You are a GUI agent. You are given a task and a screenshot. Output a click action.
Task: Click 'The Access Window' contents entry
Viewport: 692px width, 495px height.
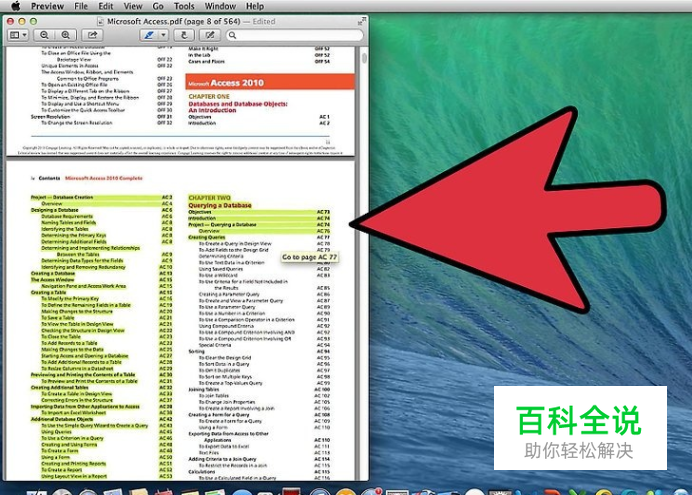pyautogui.click(x=52, y=280)
